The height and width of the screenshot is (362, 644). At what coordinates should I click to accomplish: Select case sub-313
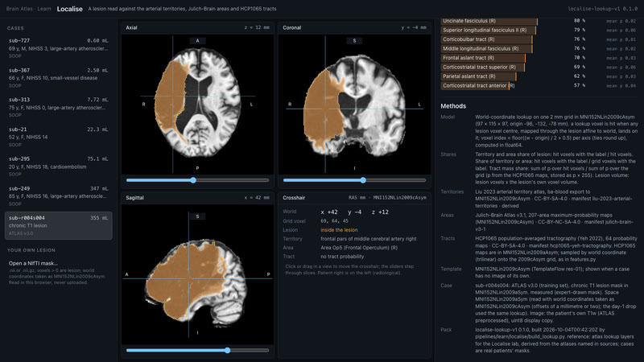point(58,107)
